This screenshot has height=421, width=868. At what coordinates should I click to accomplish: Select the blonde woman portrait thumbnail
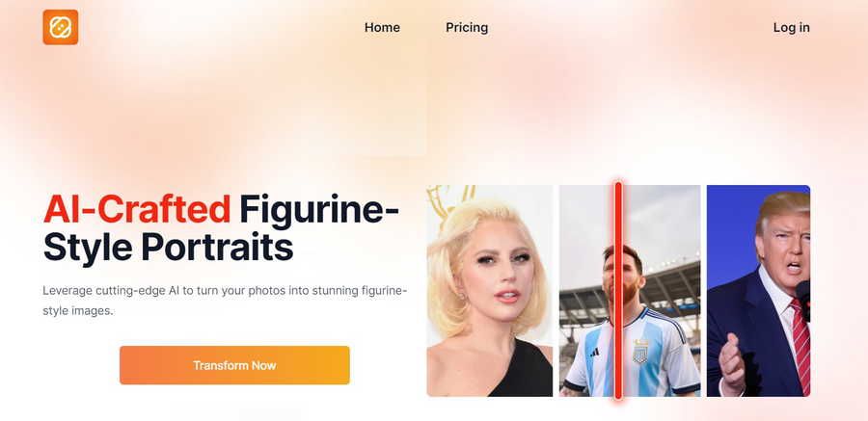(489, 291)
